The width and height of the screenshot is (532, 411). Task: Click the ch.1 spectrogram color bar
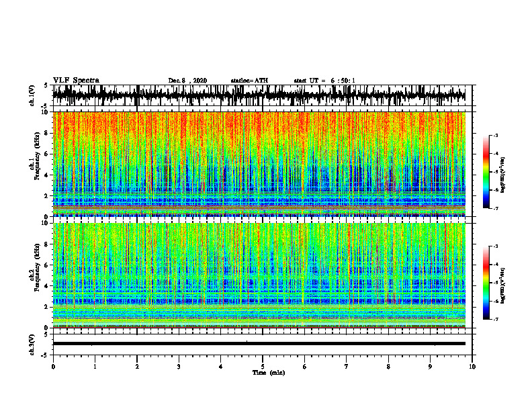tap(486, 172)
